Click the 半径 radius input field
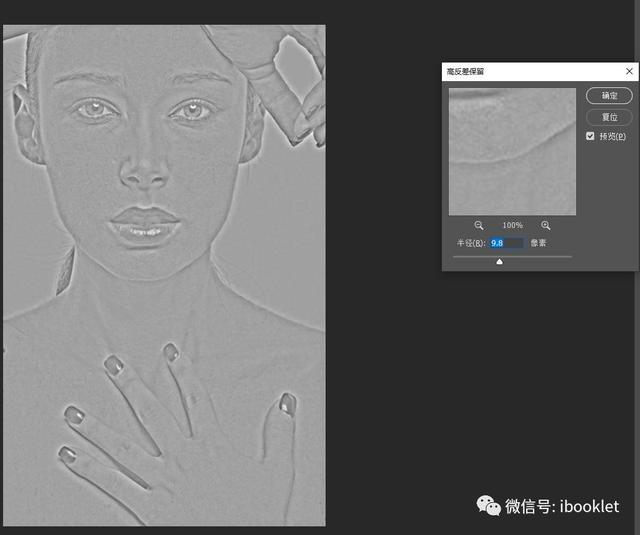 [506, 243]
